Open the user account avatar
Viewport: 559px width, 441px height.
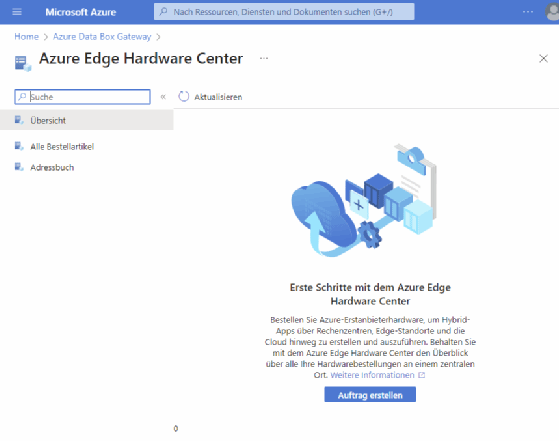(552, 12)
